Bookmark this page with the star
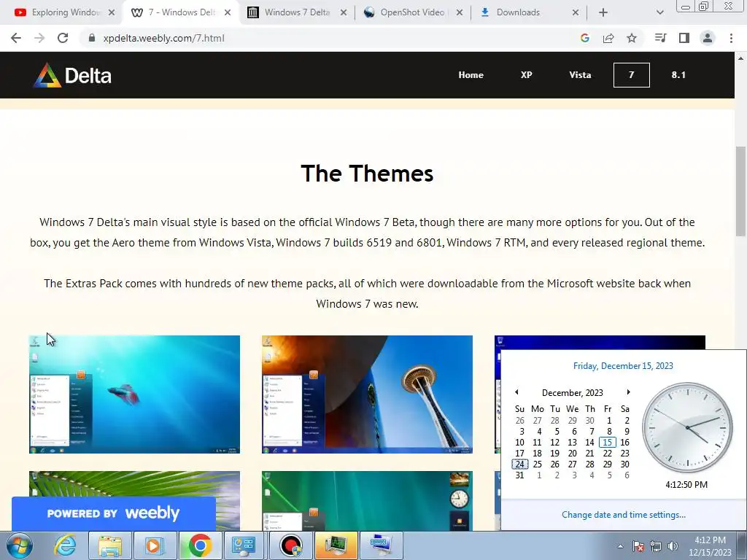Screen dimensions: 747x560 click(631, 38)
